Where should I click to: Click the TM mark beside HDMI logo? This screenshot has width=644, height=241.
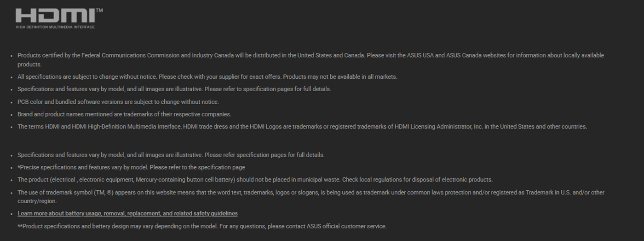[x=100, y=10]
